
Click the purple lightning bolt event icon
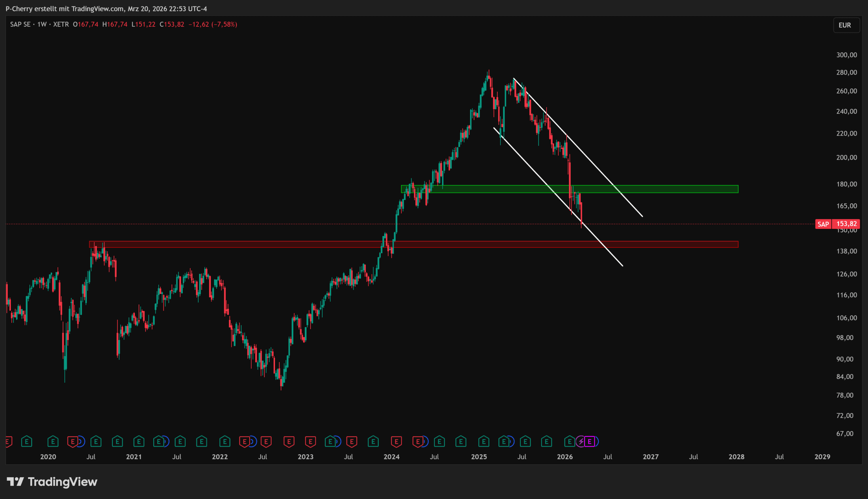pyautogui.click(x=581, y=441)
